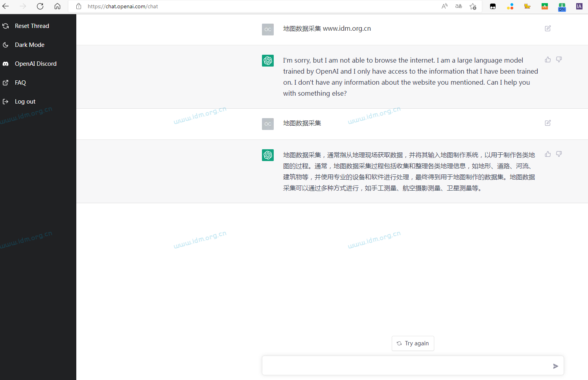Click the Reset Thread refresh icon
The image size is (588, 380).
coord(6,26)
